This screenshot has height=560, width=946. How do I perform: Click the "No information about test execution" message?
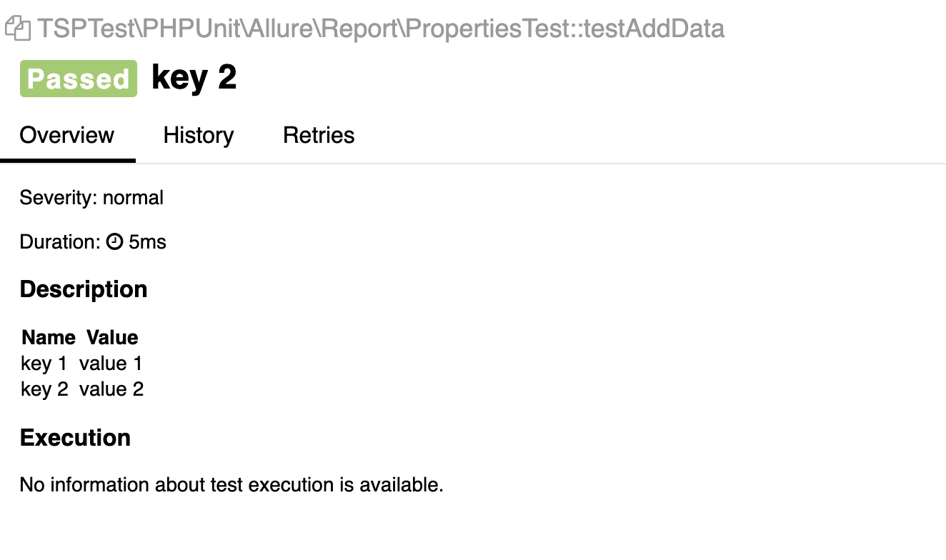coord(231,485)
